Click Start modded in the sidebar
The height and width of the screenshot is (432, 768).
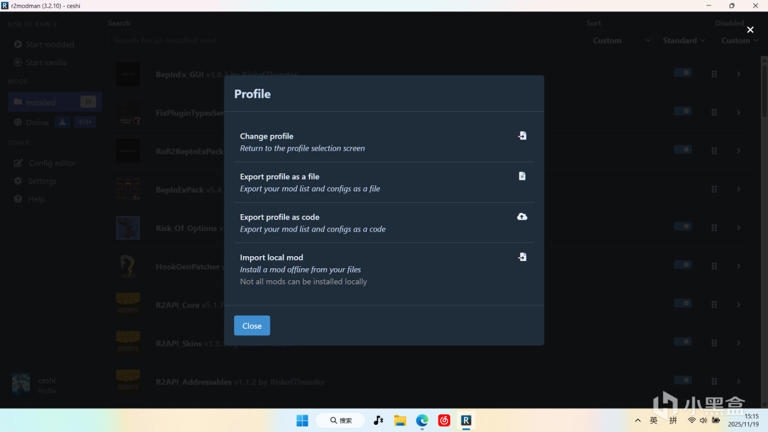coord(45,44)
